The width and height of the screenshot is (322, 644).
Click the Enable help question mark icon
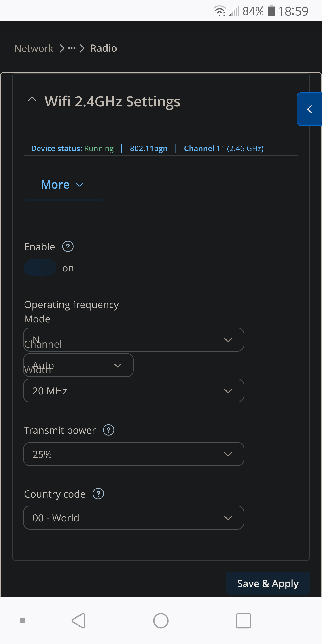pyautogui.click(x=68, y=246)
